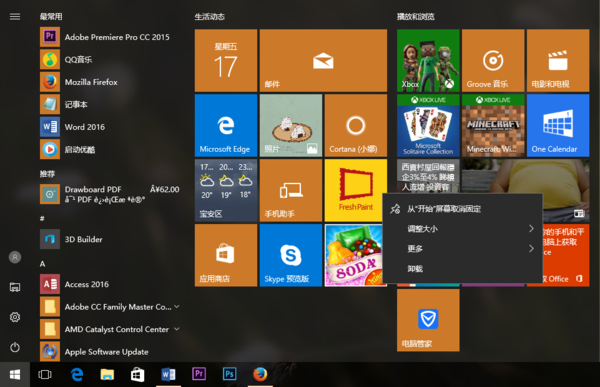Open Adobe Premiere Pro CC 2015 from list

[x=109, y=37]
